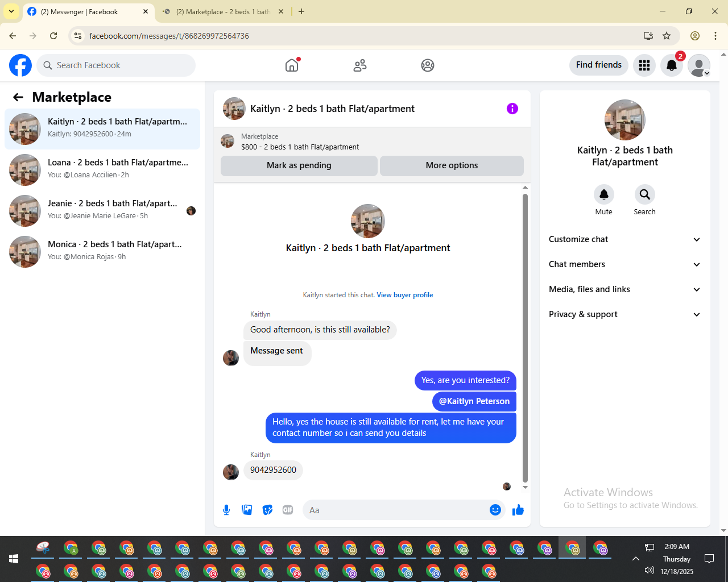Viewport: 728px width, 582px height.
Task: Open Jeanie conversation in Marketplace list
Action: pos(102,211)
